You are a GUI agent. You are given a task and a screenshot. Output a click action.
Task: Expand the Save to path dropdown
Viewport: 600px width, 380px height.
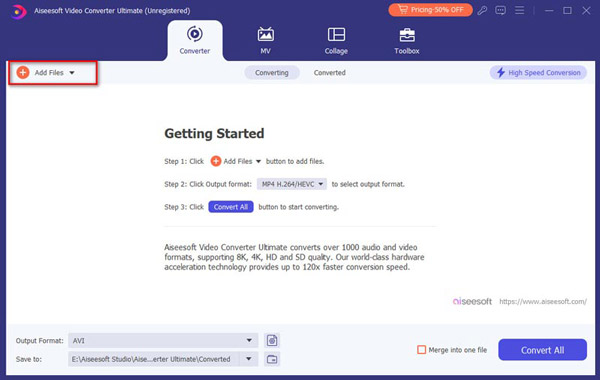249,359
